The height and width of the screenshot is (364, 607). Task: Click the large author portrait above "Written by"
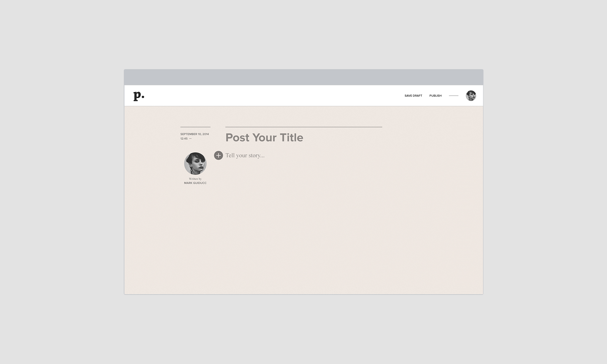coord(195,163)
